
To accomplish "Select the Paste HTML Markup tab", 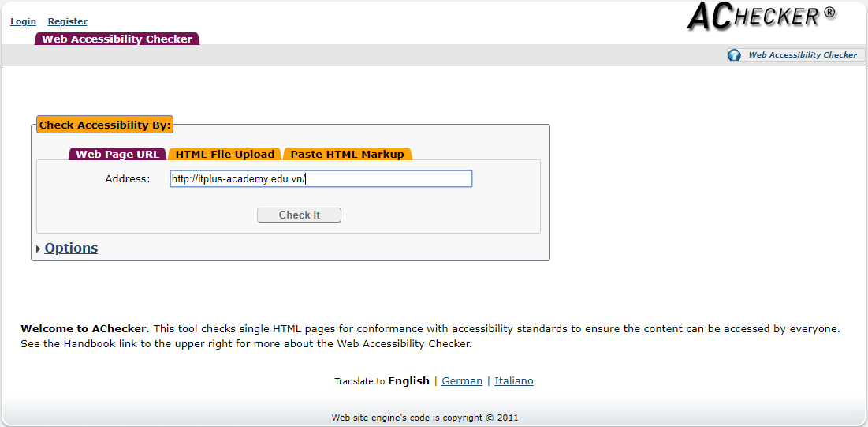I will click(x=347, y=154).
